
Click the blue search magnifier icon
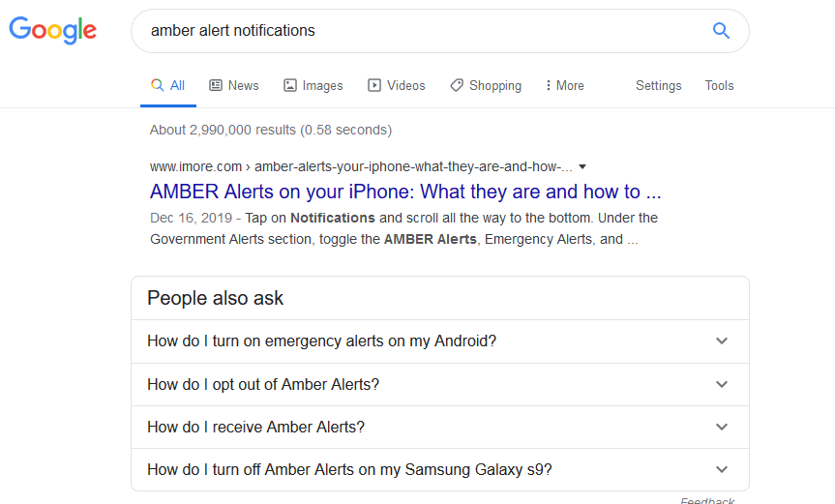click(x=721, y=30)
